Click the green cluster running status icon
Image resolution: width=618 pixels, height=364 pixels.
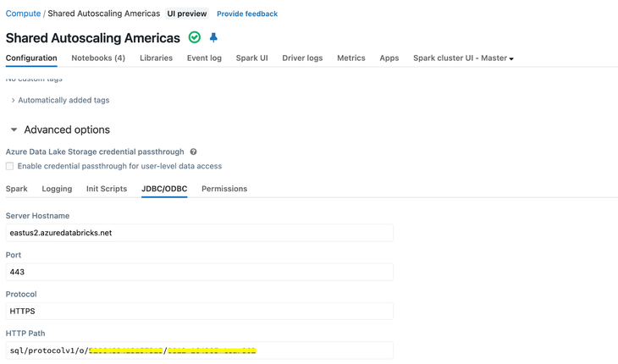[195, 37]
